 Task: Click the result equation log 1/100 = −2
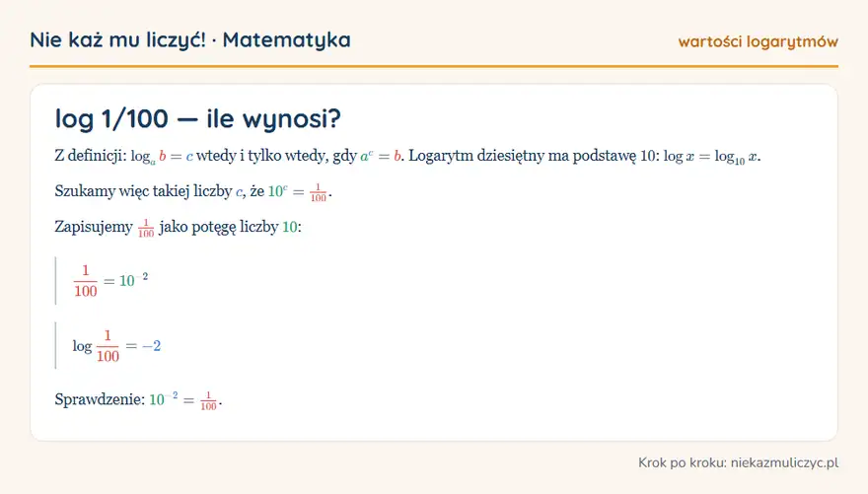coord(116,346)
